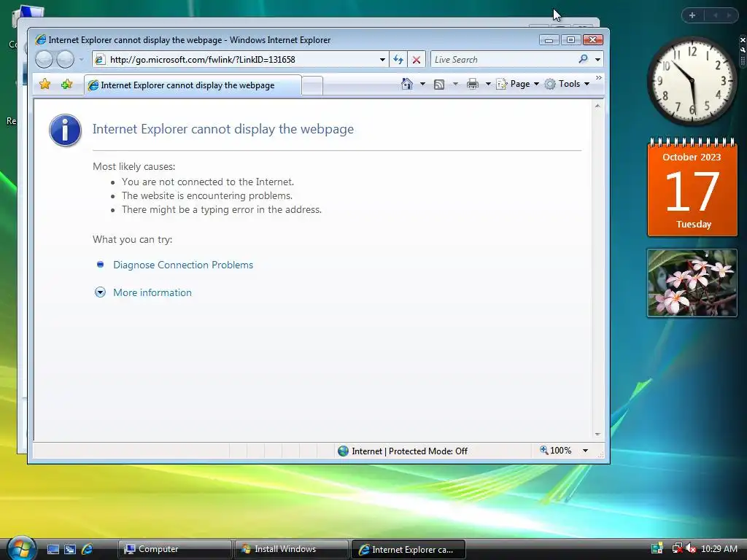Click Internet Explorer taskbar button
Viewport: 747px width, 560px height.
tap(408, 549)
